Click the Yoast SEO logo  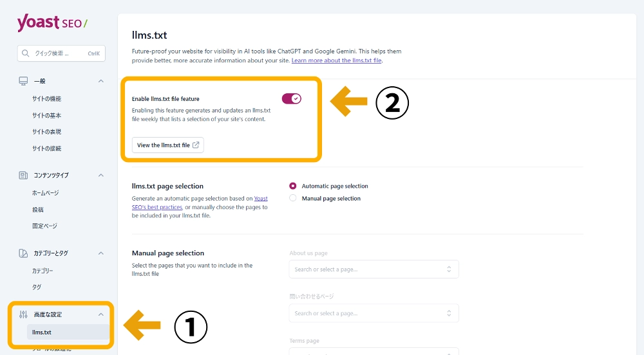pyautogui.click(x=52, y=23)
